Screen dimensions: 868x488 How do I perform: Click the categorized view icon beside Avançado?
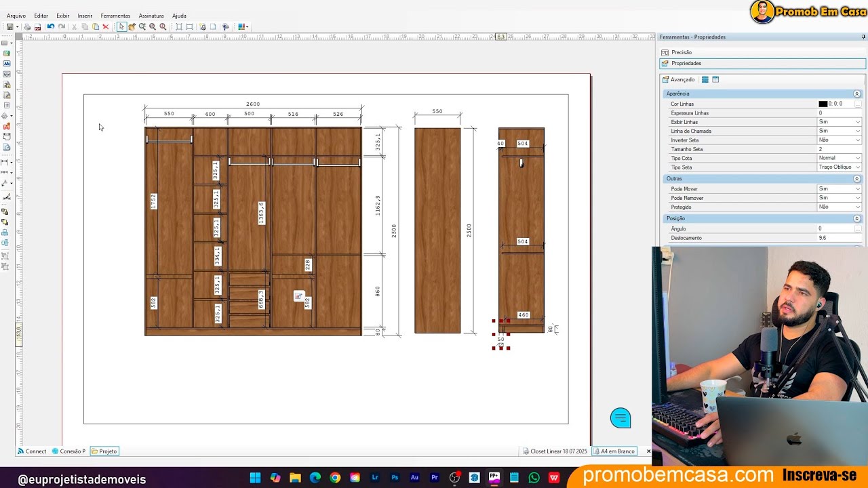coord(705,79)
